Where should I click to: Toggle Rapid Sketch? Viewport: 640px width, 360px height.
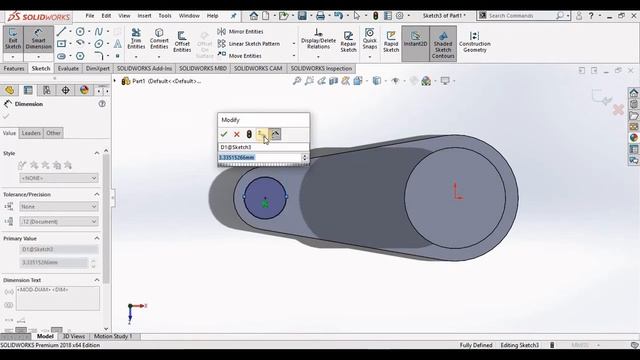pos(391,42)
